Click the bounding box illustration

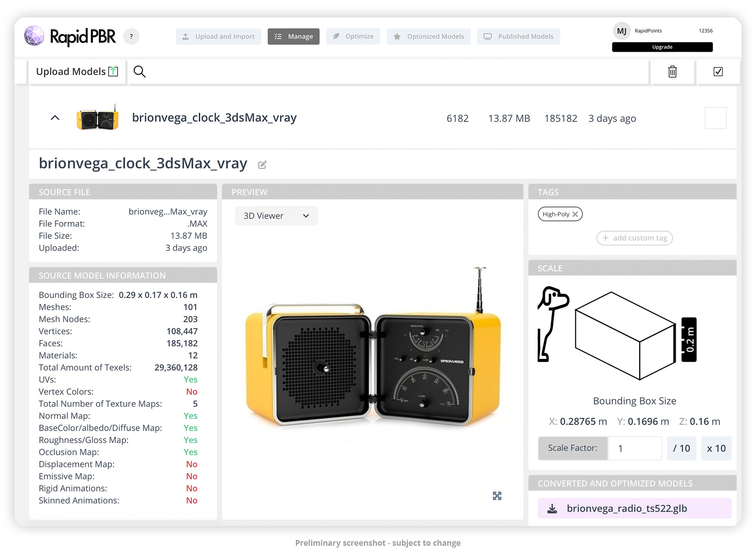625,336
